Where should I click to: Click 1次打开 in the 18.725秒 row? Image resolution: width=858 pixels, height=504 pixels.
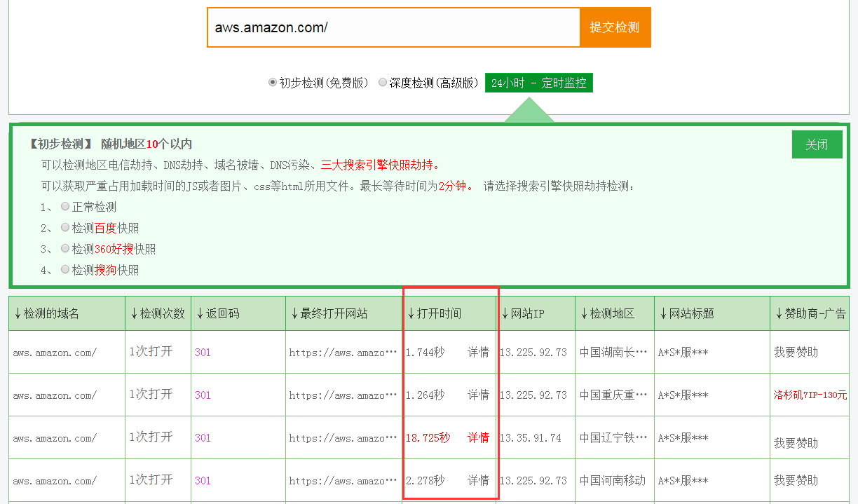click(151, 437)
